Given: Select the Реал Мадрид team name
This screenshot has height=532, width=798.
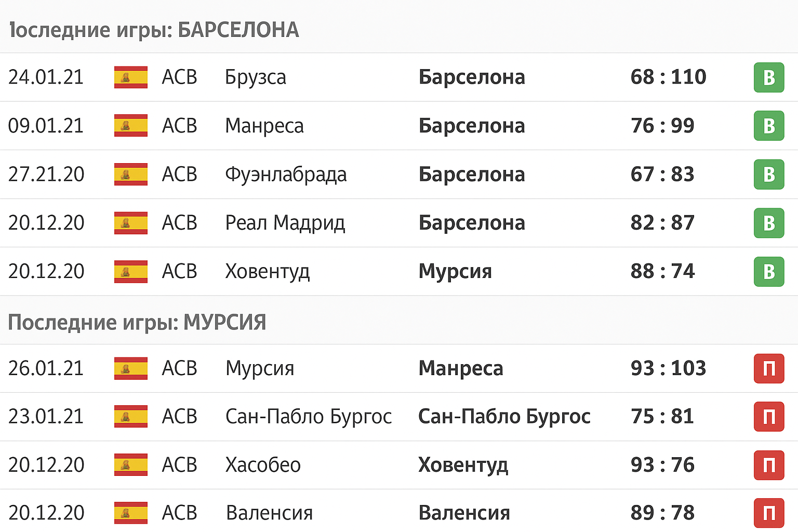Looking at the screenshot, I should 285,223.
